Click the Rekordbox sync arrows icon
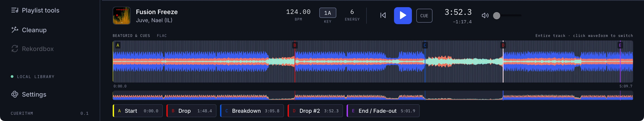 15,49
